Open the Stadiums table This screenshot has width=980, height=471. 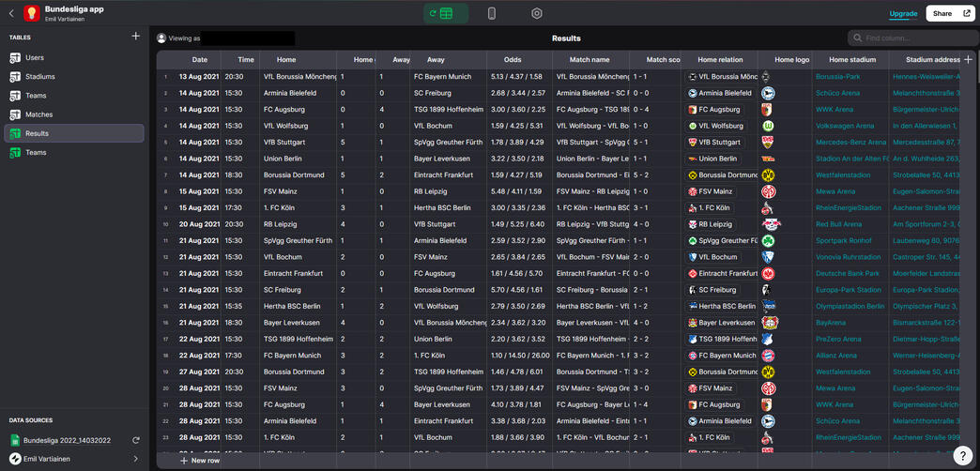tap(74, 77)
